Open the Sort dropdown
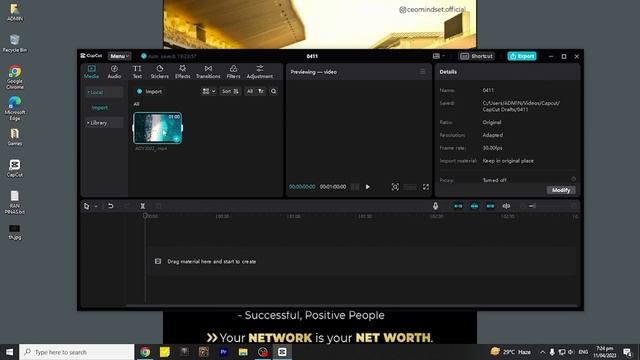The height and width of the screenshot is (360, 640). pyautogui.click(x=230, y=91)
